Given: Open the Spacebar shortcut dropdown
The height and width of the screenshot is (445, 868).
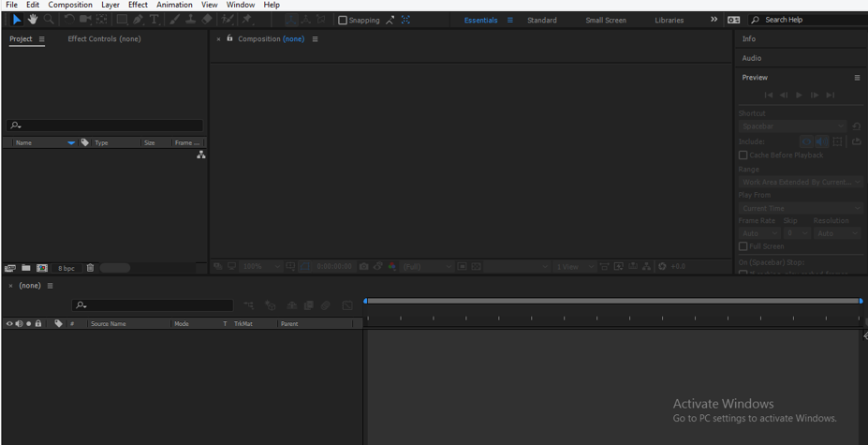Looking at the screenshot, I should coord(793,126).
